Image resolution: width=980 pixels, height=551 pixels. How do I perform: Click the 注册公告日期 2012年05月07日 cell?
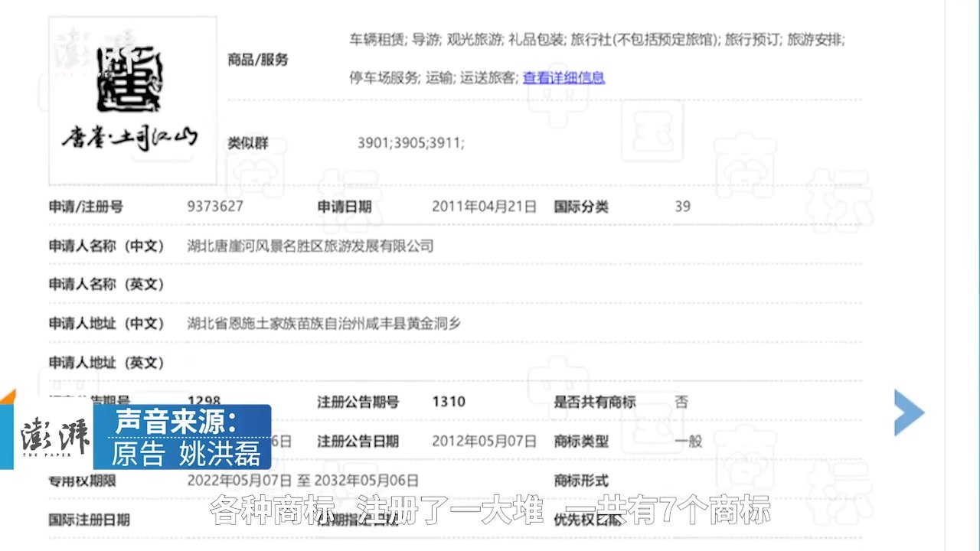[x=484, y=441]
